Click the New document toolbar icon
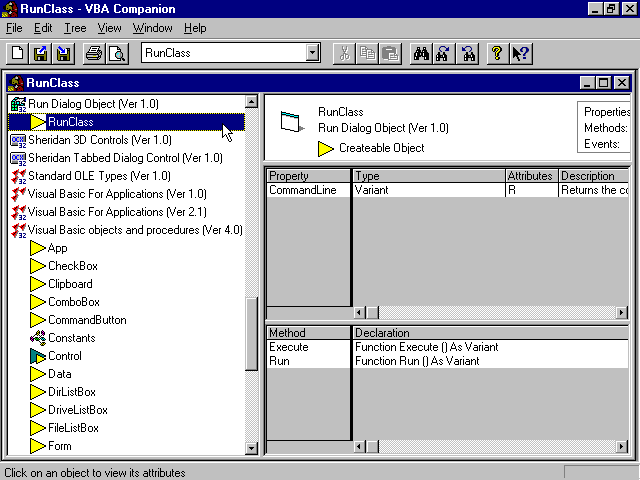The image size is (640, 480). point(18,53)
